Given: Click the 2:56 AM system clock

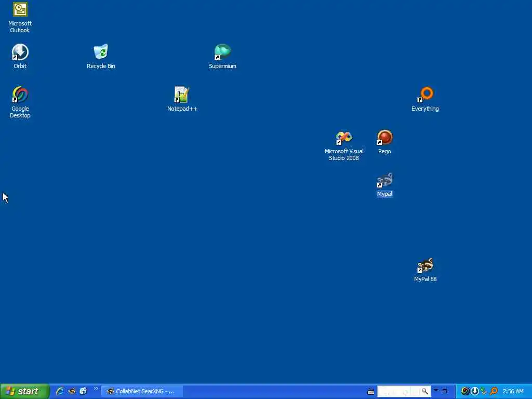Looking at the screenshot, I should [513, 391].
